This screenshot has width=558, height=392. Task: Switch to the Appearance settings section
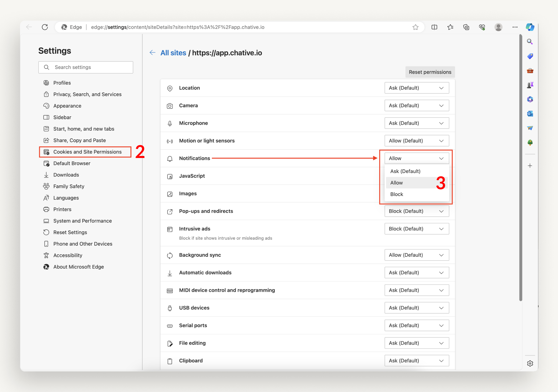(67, 106)
